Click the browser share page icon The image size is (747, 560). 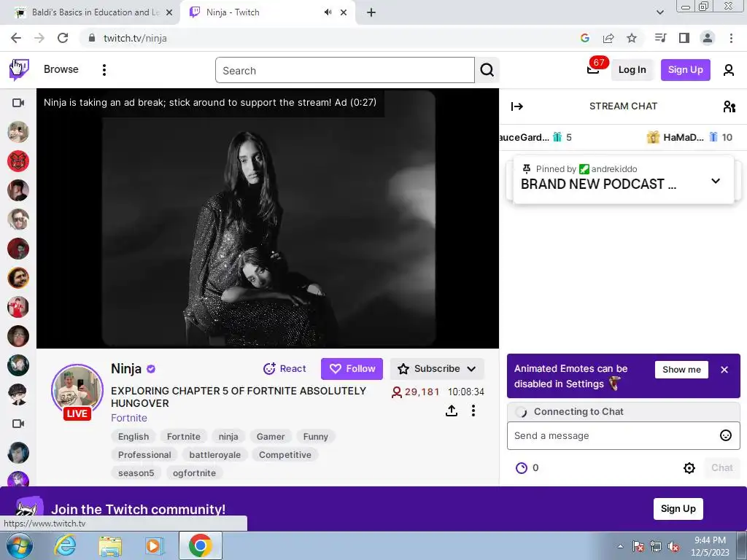(608, 38)
